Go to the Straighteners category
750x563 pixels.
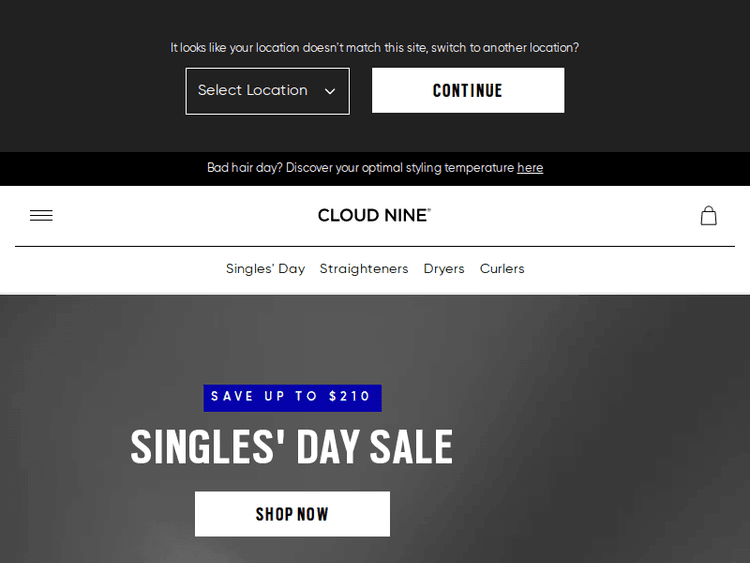[364, 269]
